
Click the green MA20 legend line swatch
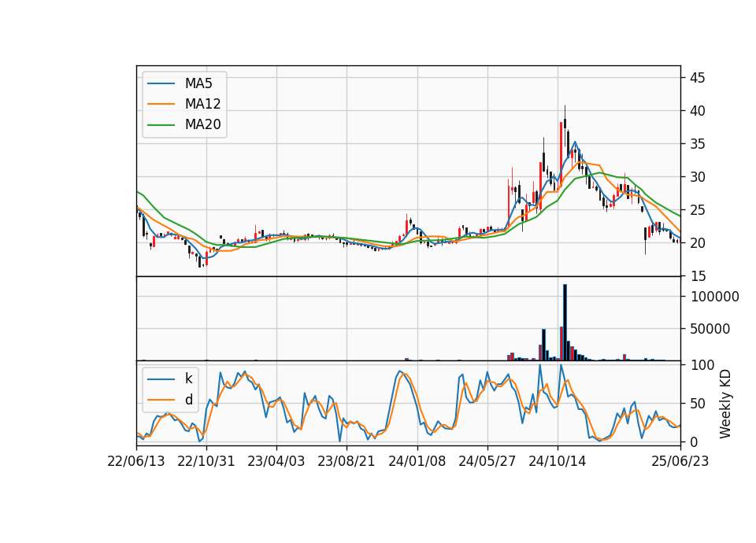point(161,124)
